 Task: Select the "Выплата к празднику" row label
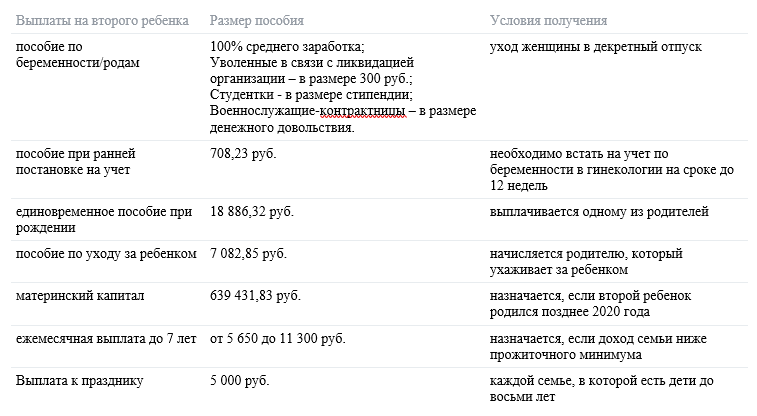click(x=81, y=380)
